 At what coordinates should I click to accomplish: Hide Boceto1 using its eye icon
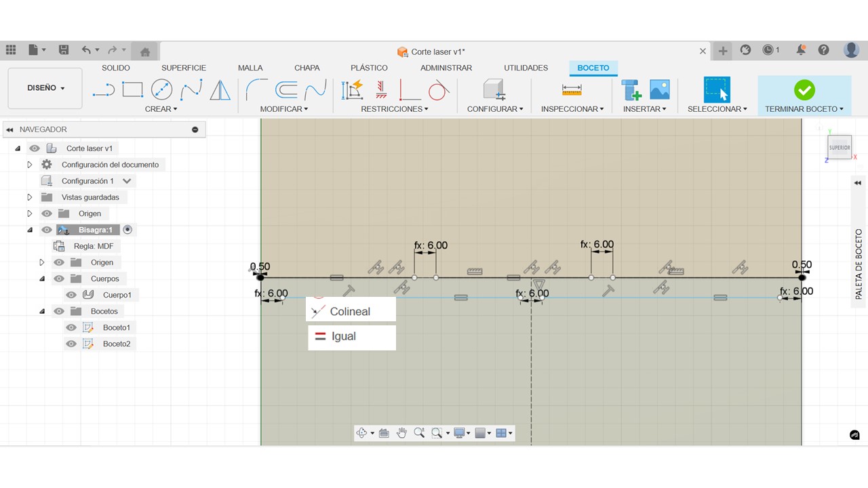point(71,327)
